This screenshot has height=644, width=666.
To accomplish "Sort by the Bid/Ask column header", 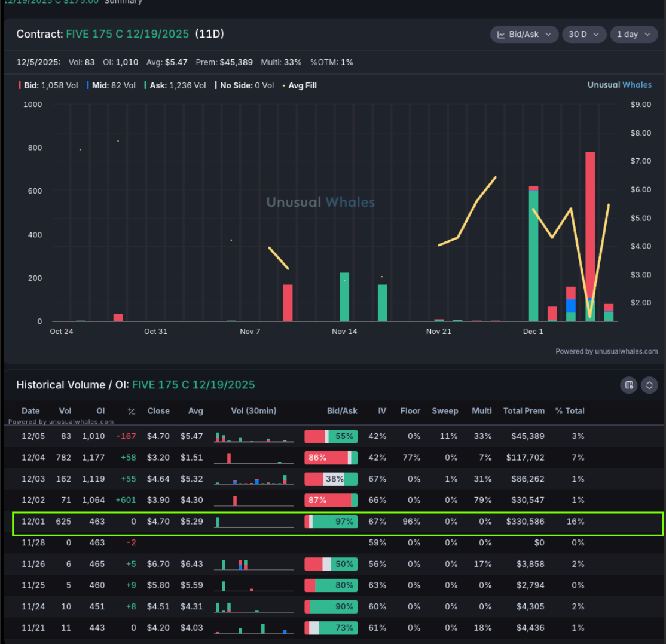I will (x=342, y=411).
